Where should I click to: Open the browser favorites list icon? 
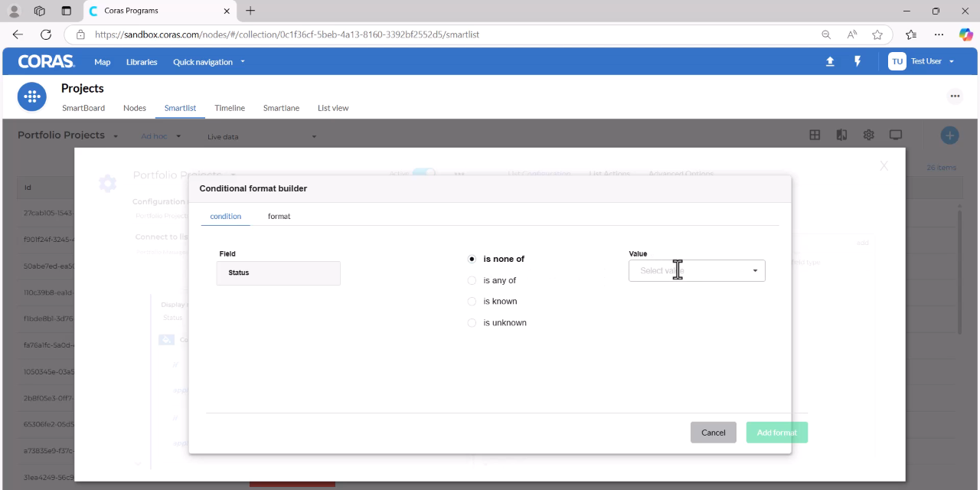(911, 34)
